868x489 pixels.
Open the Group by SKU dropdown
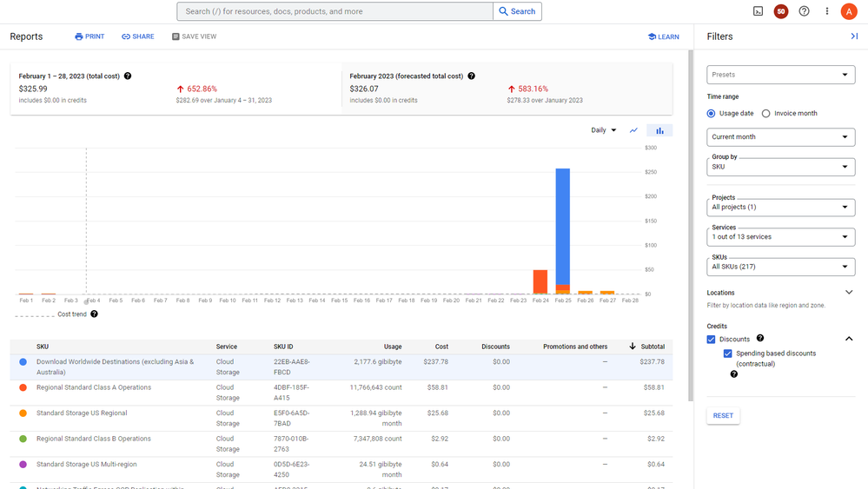(780, 167)
